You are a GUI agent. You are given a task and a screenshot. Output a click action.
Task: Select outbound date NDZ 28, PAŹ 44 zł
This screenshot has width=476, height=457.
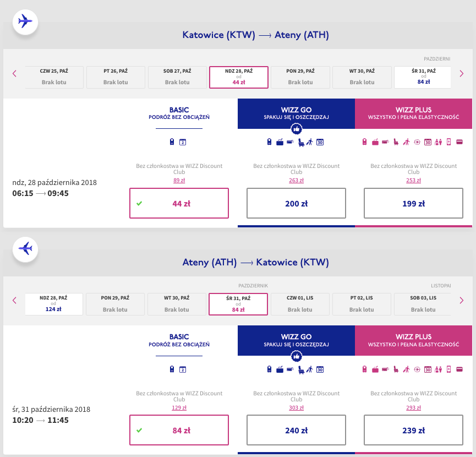click(239, 77)
